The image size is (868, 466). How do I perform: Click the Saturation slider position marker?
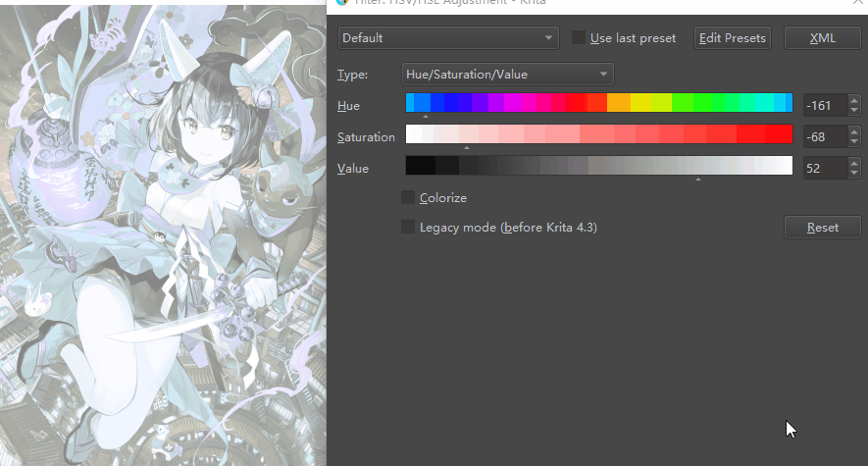coord(467,148)
